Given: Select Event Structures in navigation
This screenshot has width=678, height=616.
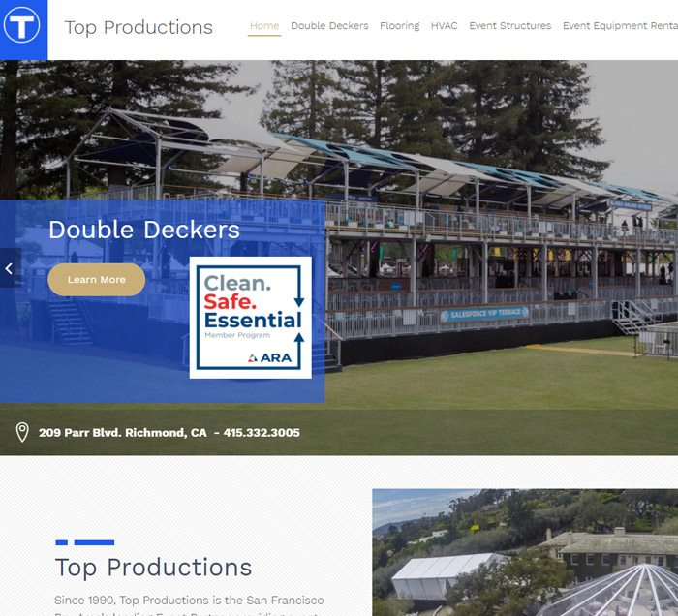Looking at the screenshot, I should [x=510, y=26].
